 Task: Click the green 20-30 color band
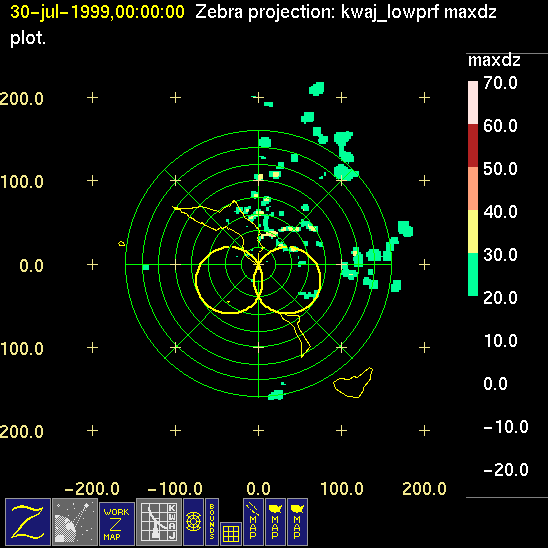coord(473,274)
